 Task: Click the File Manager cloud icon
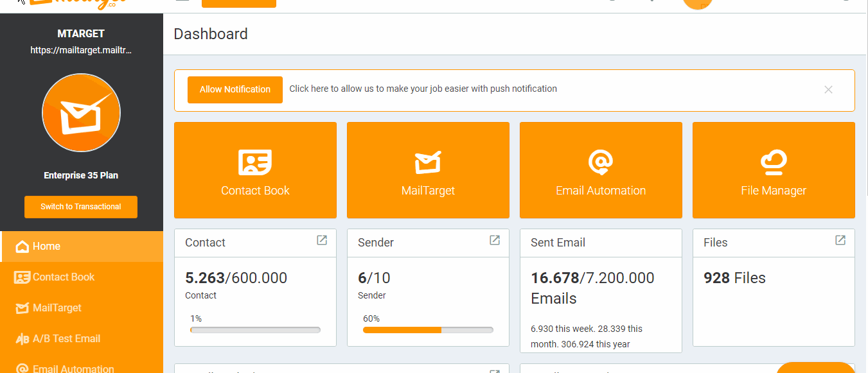774,162
